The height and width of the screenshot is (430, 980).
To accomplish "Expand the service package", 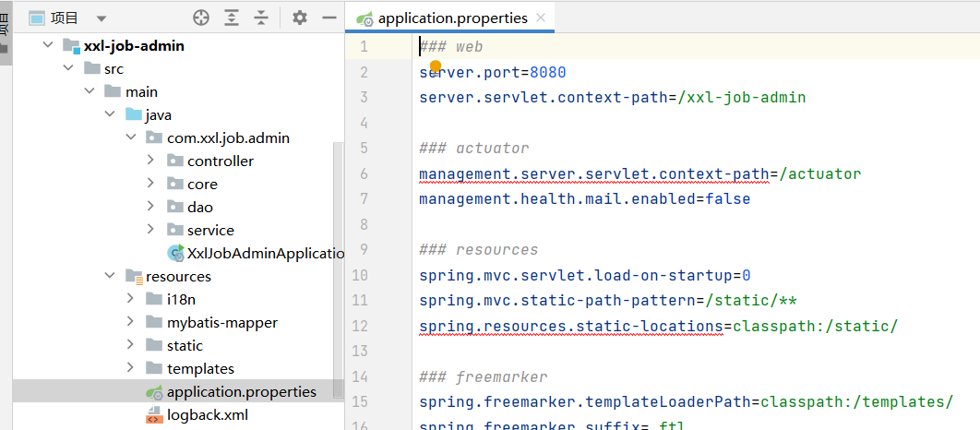I will pos(150,230).
